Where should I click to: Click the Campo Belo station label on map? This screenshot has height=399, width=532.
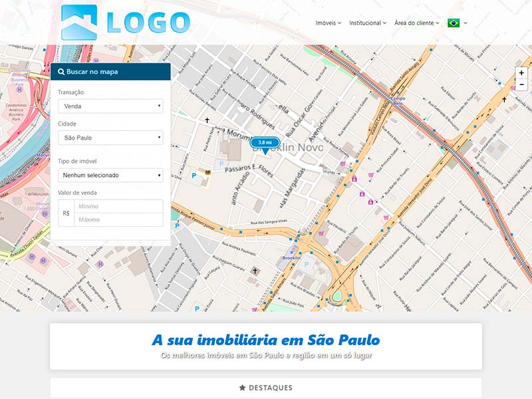[398, 101]
